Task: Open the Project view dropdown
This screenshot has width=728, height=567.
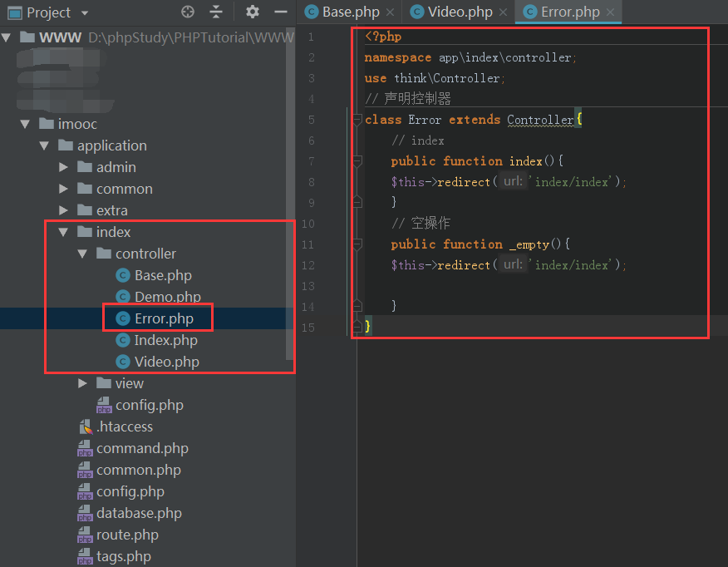Action: 85,13
